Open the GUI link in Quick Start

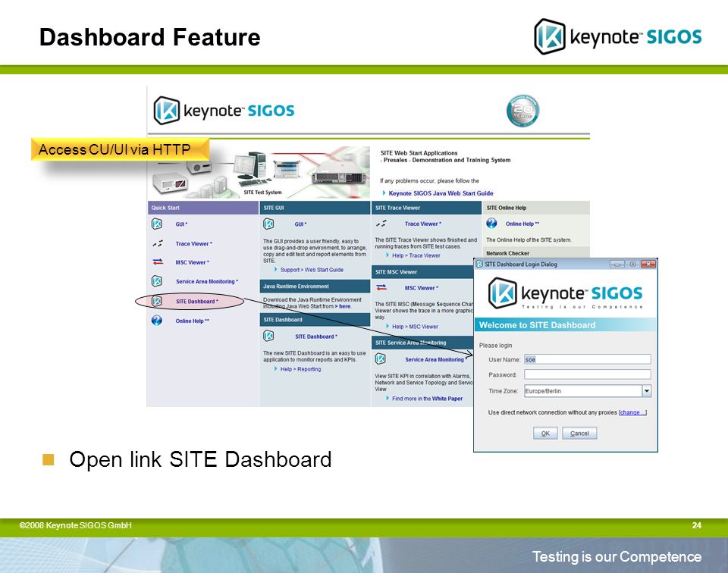[181, 224]
